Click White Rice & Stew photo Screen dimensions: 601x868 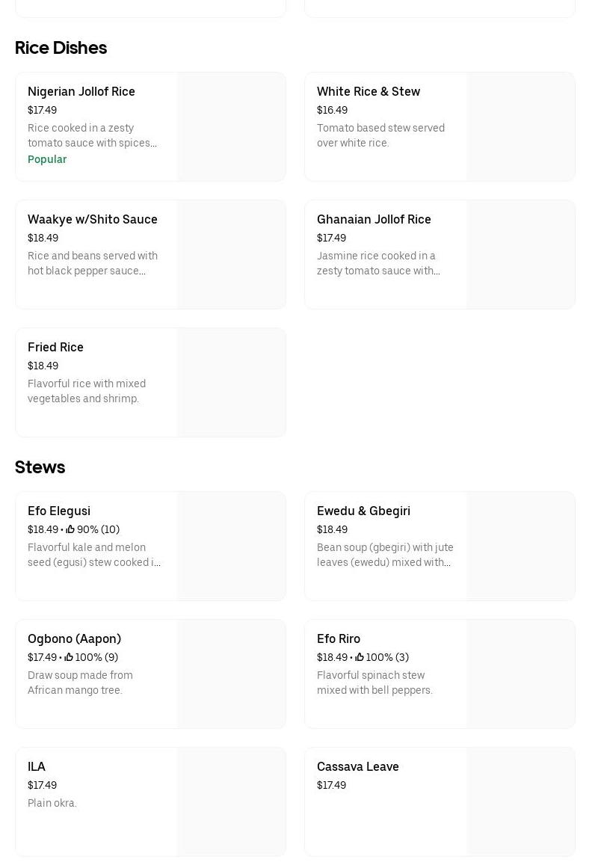pos(521,127)
